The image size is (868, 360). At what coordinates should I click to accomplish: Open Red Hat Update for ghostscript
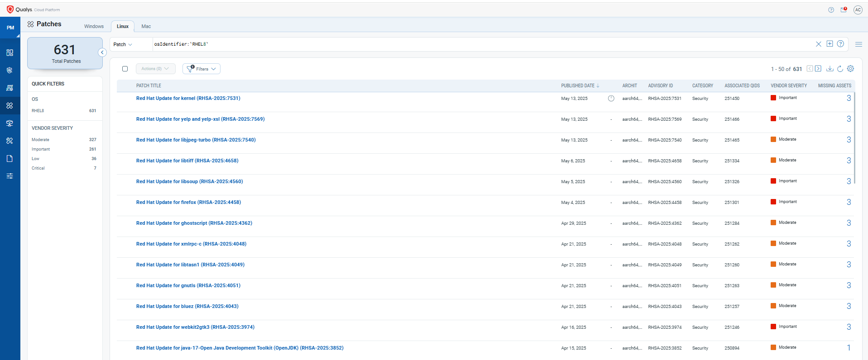(x=194, y=223)
